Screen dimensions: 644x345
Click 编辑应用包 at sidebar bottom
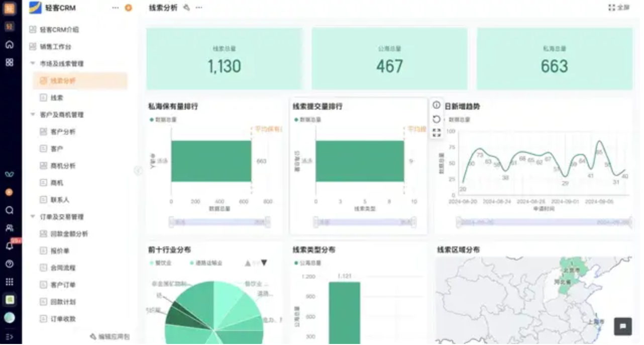pyautogui.click(x=110, y=336)
